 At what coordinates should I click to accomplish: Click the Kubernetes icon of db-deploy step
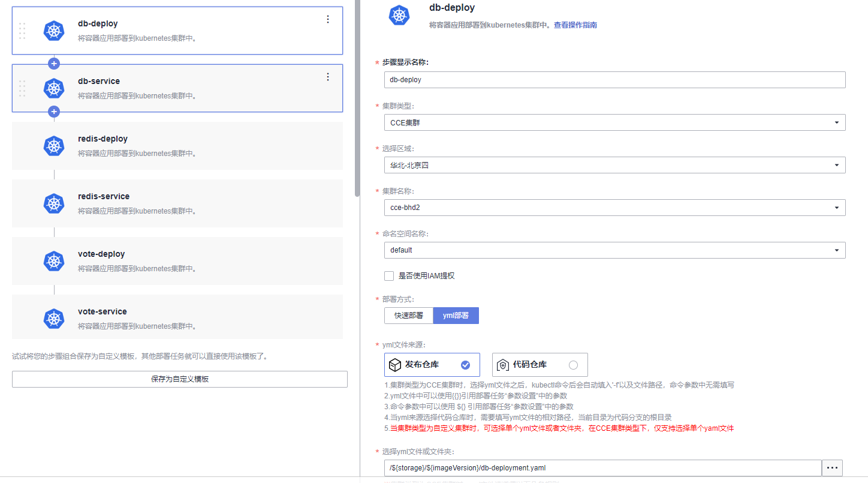coord(54,31)
